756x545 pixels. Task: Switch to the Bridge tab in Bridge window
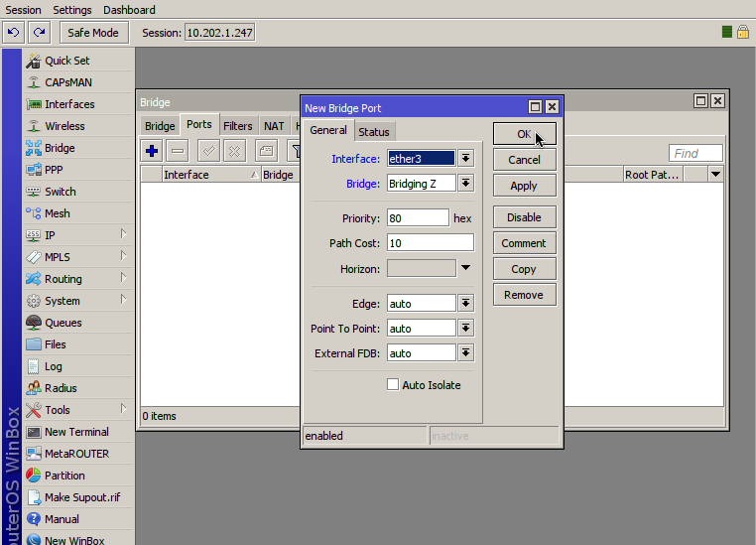click(160, 126)
